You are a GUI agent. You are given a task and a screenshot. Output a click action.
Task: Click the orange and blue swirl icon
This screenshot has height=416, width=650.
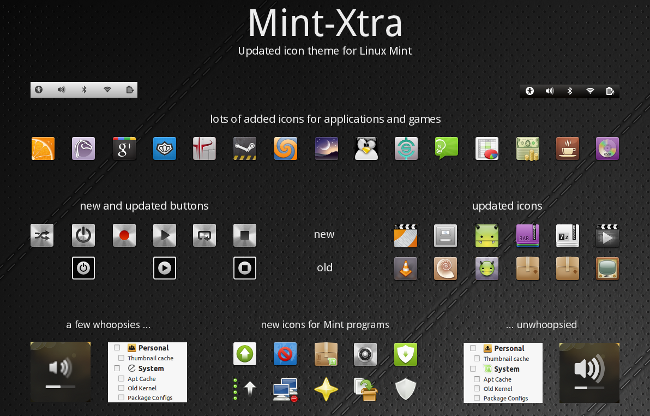pos(285,148)
